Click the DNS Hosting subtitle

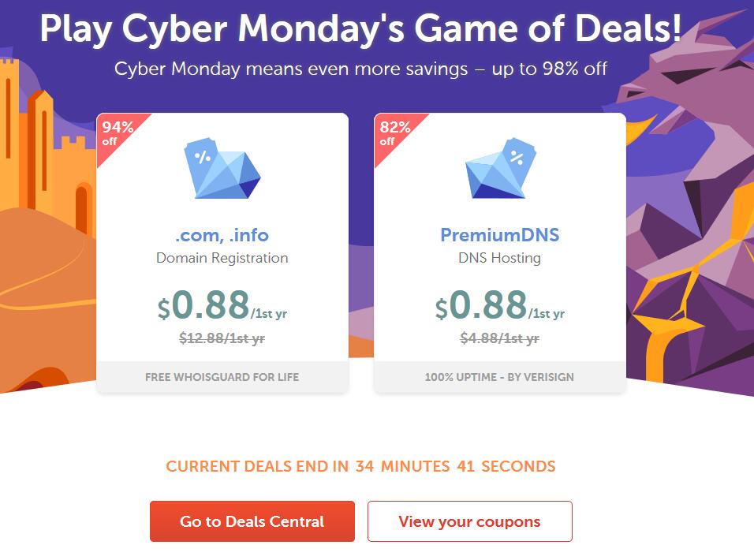point(499,258)
